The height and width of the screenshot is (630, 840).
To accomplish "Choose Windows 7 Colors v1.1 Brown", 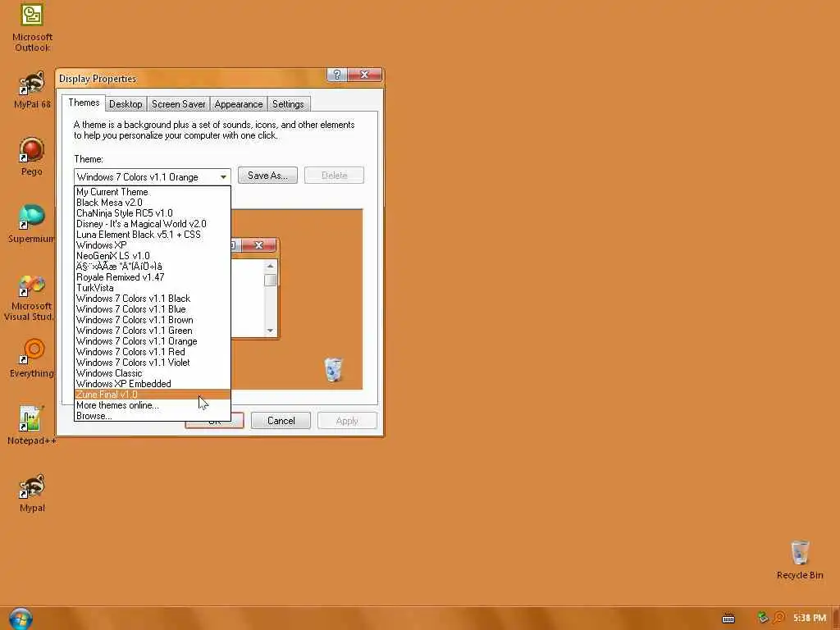I will coord(153,320).
